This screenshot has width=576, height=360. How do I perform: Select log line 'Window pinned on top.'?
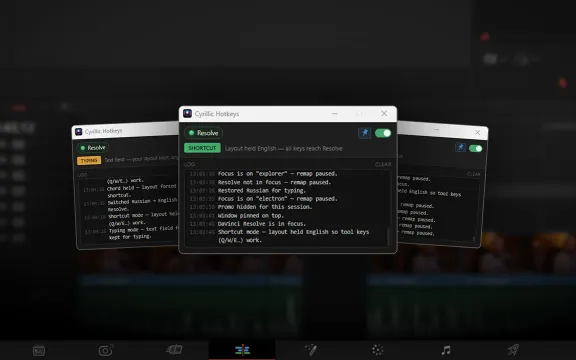(x=251, y=216)
